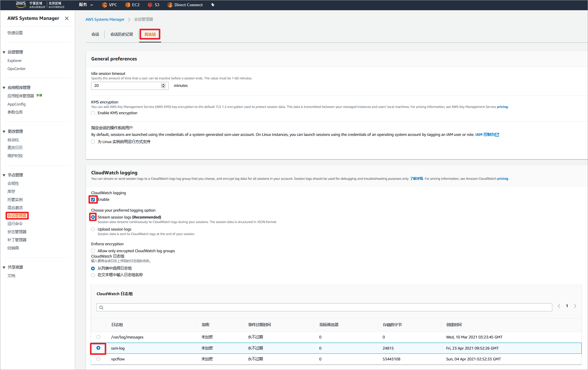Click the CloudWatch 日志组 search box
588x370 pixels.
tap(324, 307)
